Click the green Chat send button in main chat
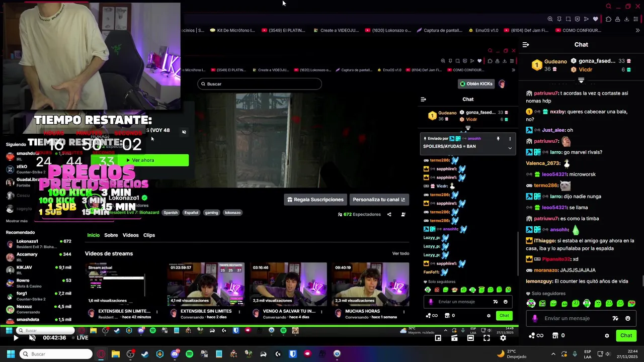644x362 pixels. coord(626,335)
